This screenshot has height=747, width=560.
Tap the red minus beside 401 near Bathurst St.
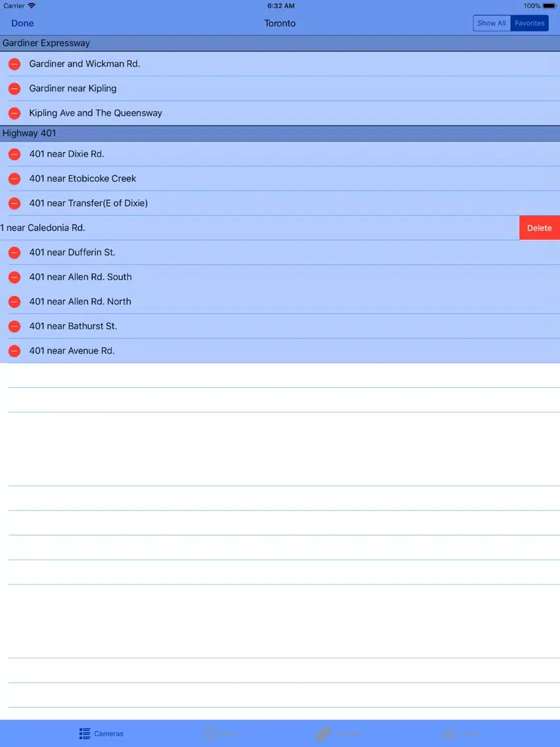14,327
